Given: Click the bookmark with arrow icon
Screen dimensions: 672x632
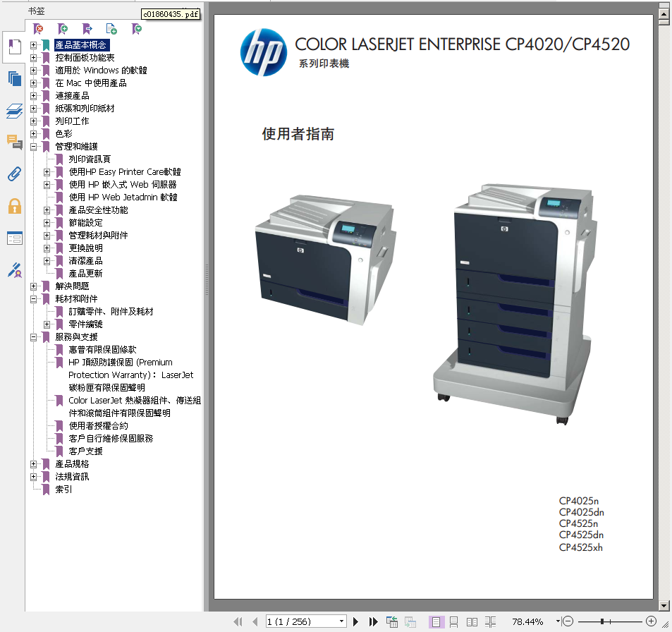Looking at the screenshot, I should (87, 29).
